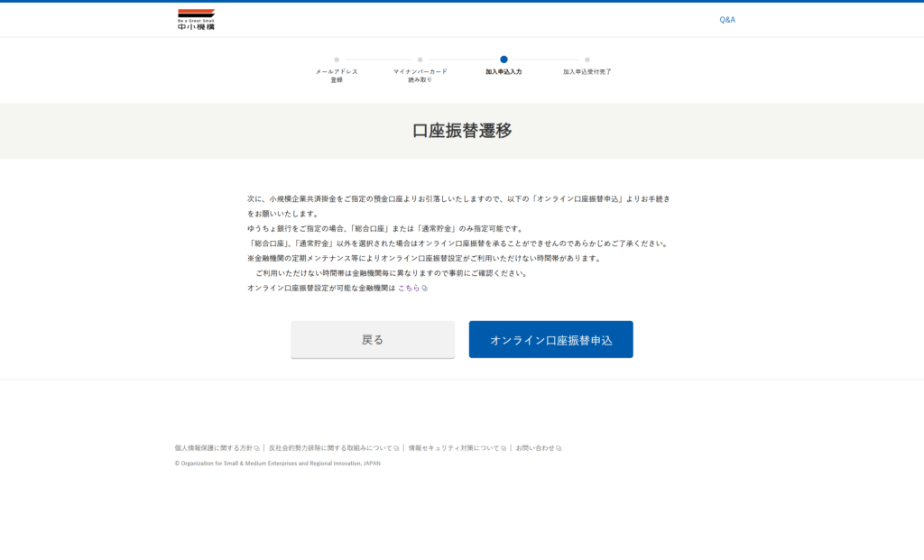Open 情報セキュリティ対策について footer link
The height and width of the screenshot is (560, 924).
[454, 448]
